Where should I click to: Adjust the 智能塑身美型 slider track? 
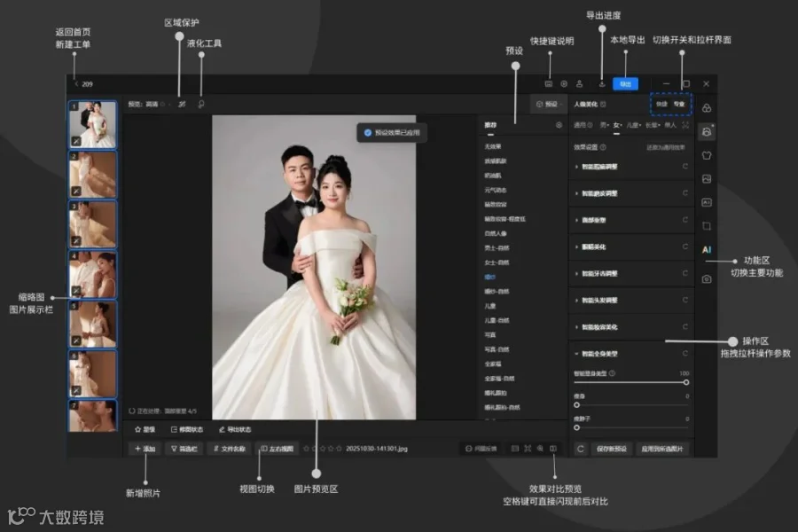coord(631,382)
